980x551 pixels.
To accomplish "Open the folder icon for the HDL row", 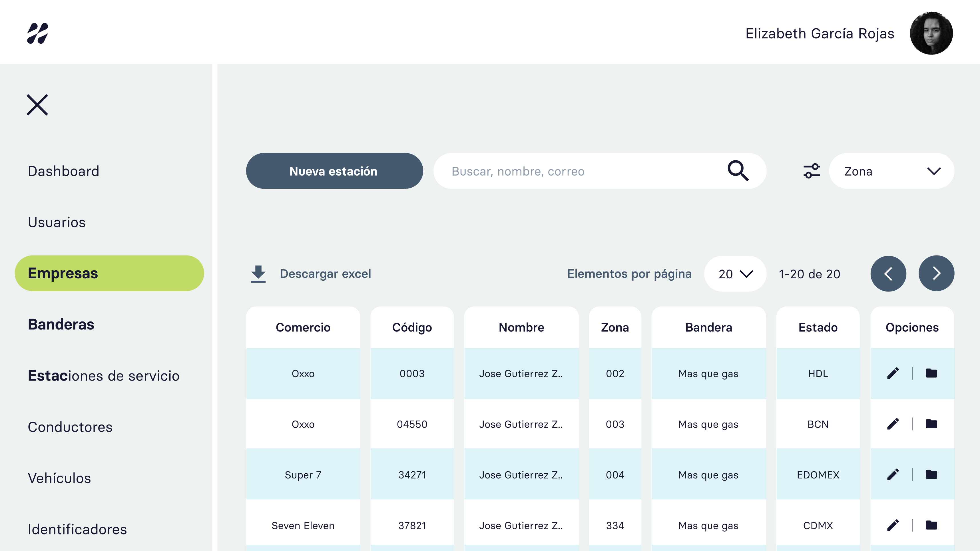I will pyautogui.click(x=931, y=373).
